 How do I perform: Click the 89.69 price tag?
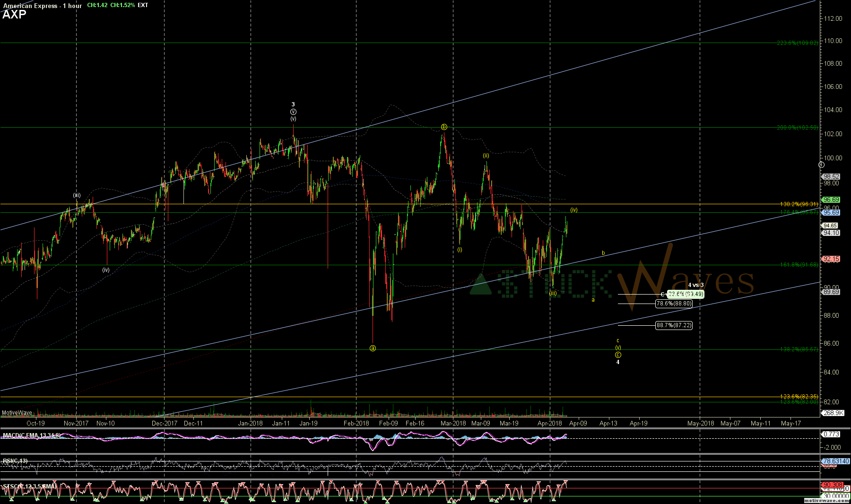[x=831, y=292]
